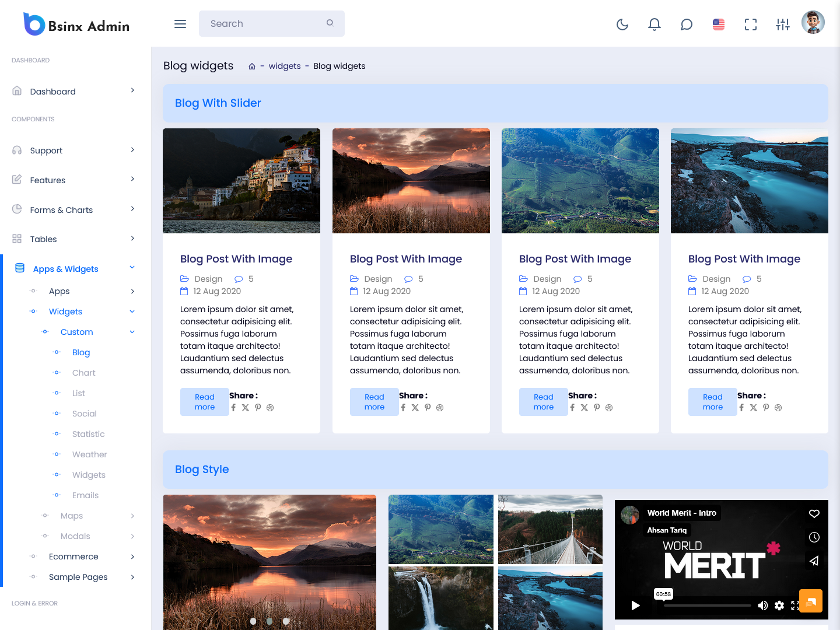
Task: Select the US flag language icon
Action: coord(719,24)
